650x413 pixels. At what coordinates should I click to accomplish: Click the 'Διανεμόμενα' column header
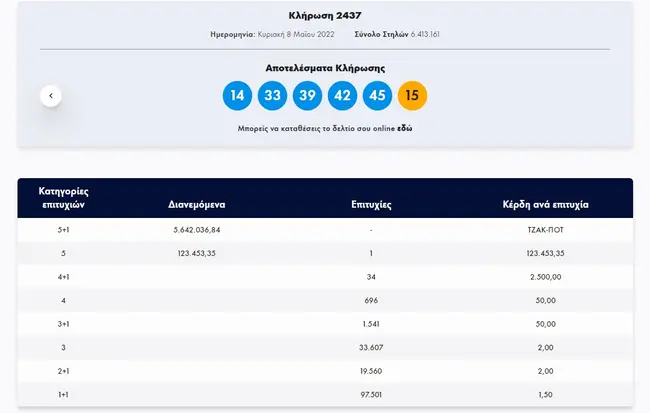(196, 203)
